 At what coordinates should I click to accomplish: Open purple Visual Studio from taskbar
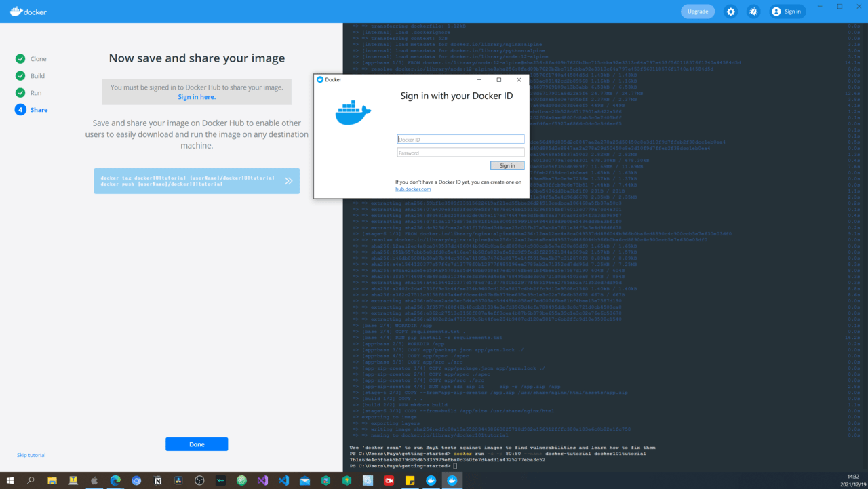tap(262, 480)
